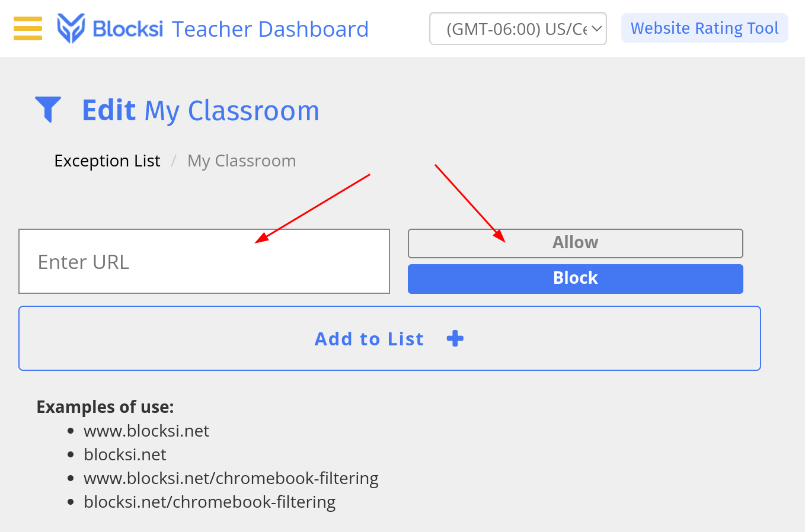Click the plus icon beside Add to List

[x=455, y=339]
